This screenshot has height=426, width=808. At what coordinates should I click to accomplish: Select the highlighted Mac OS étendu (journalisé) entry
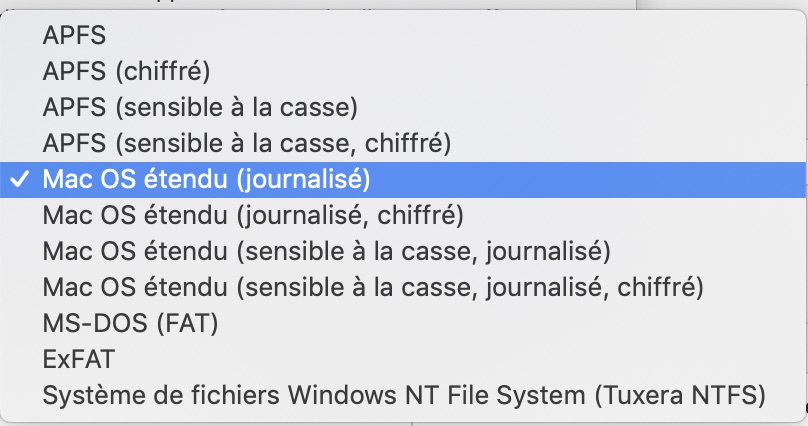206,179
